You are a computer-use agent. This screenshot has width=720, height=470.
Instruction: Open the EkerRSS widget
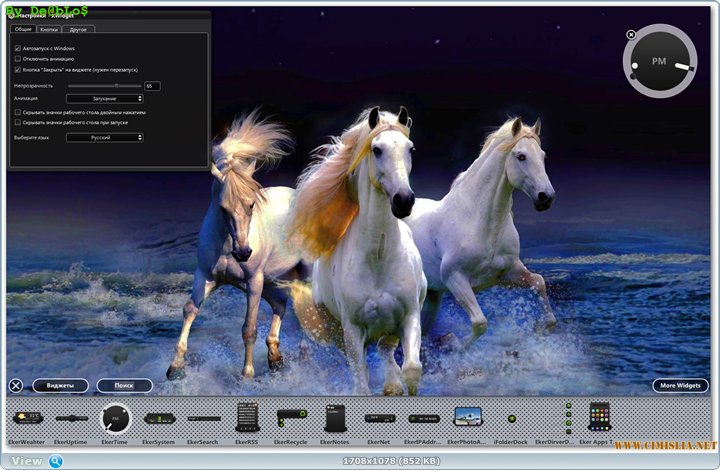[247, 417]
